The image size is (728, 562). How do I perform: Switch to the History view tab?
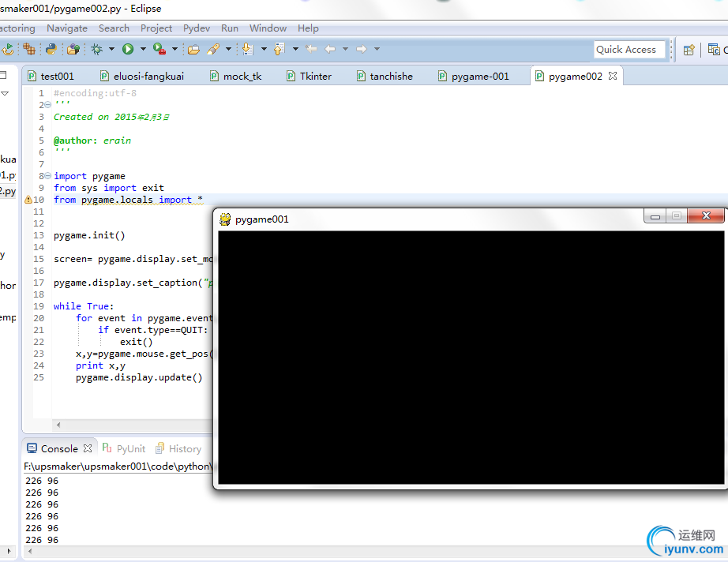coord(178,449)
